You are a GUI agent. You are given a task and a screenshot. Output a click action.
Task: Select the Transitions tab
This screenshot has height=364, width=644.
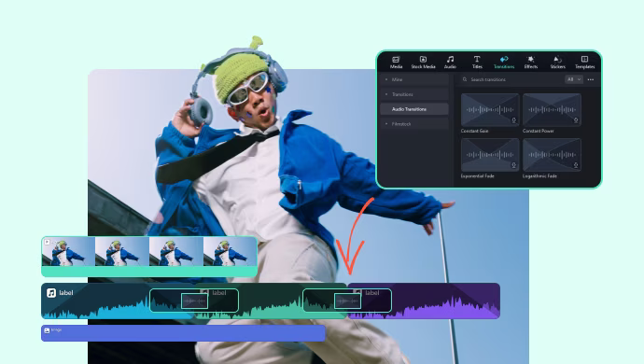tap(504, 62)
